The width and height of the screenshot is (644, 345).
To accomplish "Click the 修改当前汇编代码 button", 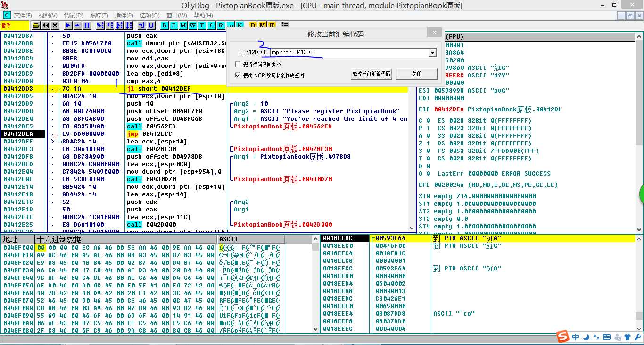I will click(x=372, y=74).
